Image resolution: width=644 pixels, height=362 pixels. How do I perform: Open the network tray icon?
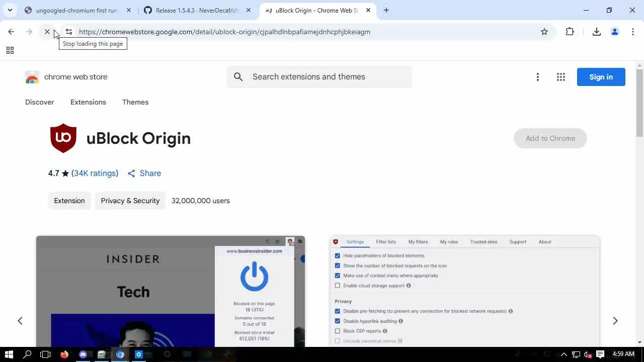tap(576, 354)
